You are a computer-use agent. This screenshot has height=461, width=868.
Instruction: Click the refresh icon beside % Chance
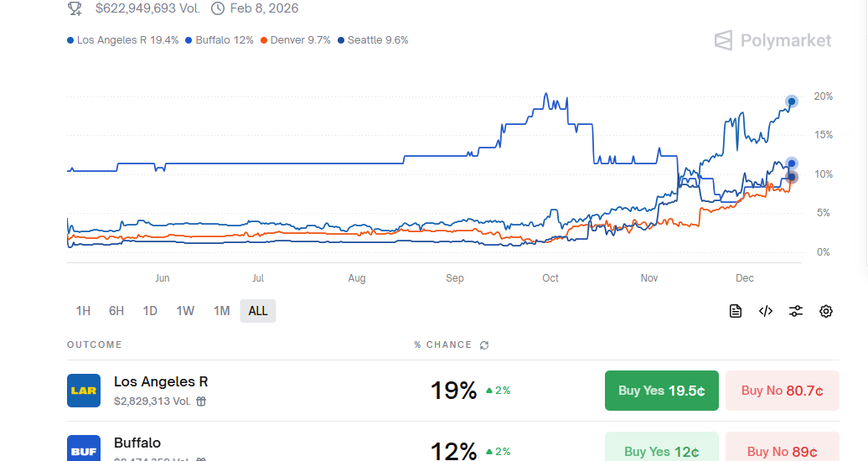pos(484,345)
